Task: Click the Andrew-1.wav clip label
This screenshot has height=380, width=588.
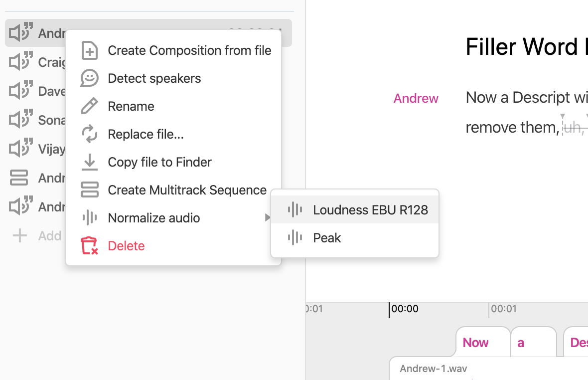Action: click(x=433, y=369)
